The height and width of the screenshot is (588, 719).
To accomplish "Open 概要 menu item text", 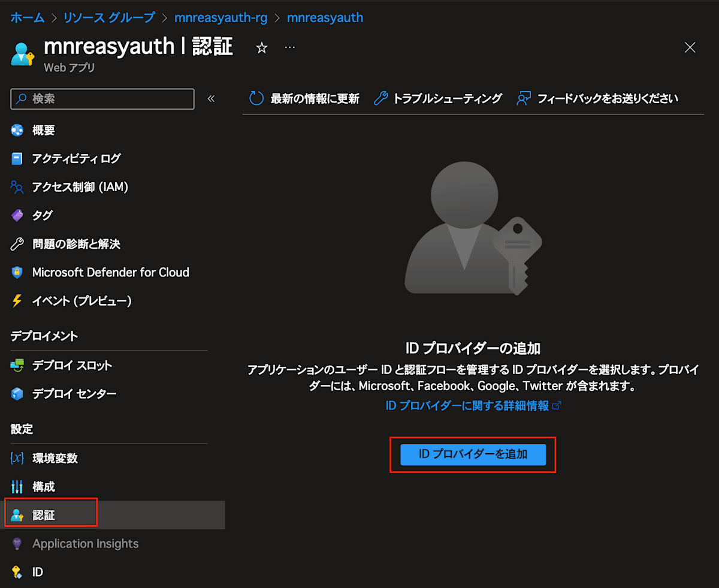I will (44, 130).
